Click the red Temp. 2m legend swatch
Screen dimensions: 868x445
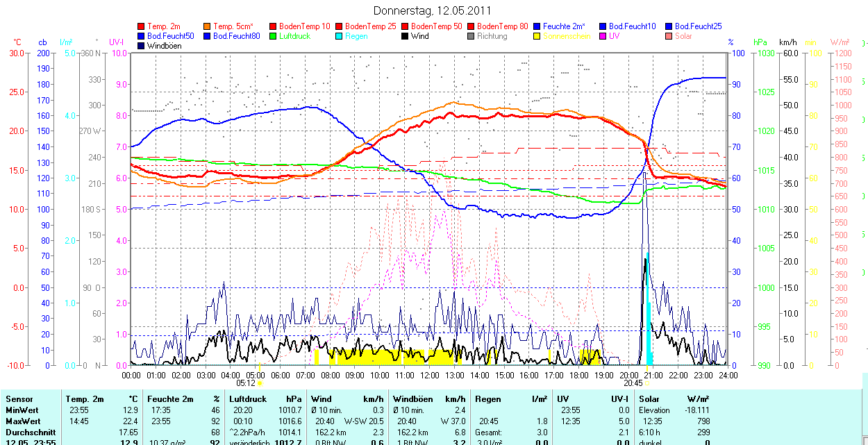[142, 26]
